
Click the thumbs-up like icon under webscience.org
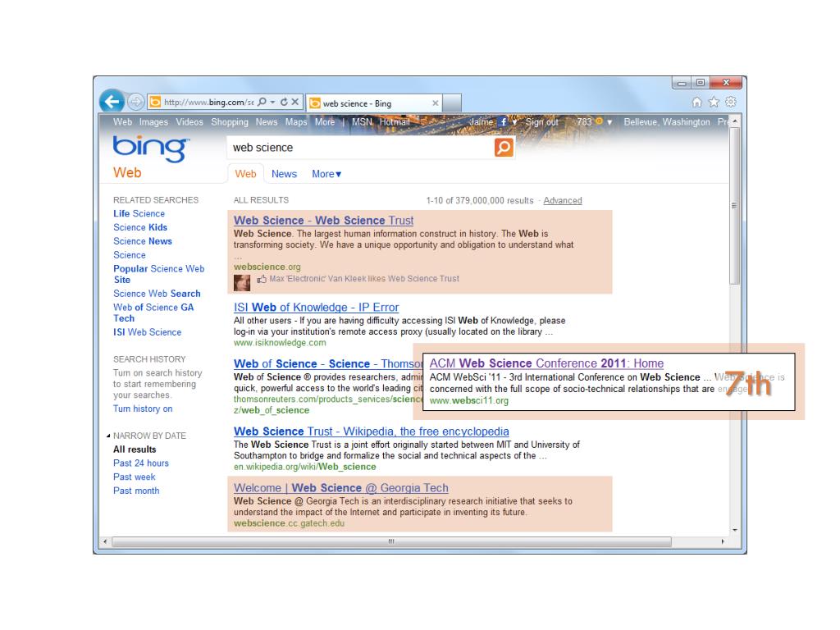(x=262, y=279)
